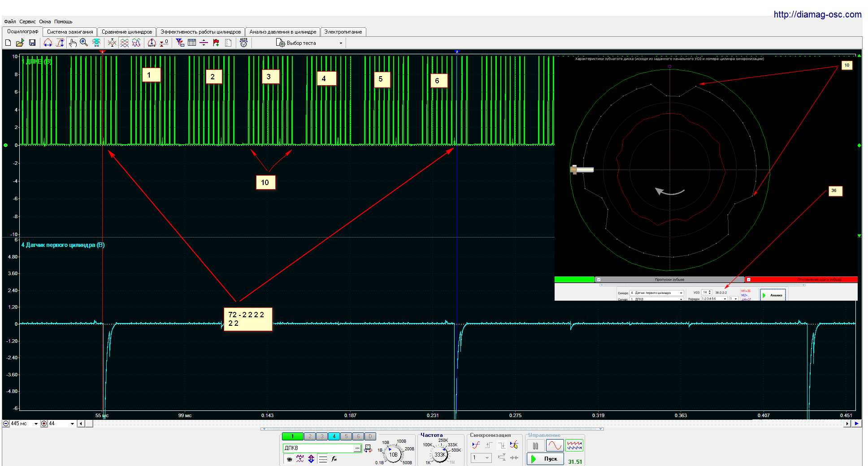The image size is (868, 466).
Task: Toggle the separated channels view icon
Action: click(125, 43)
